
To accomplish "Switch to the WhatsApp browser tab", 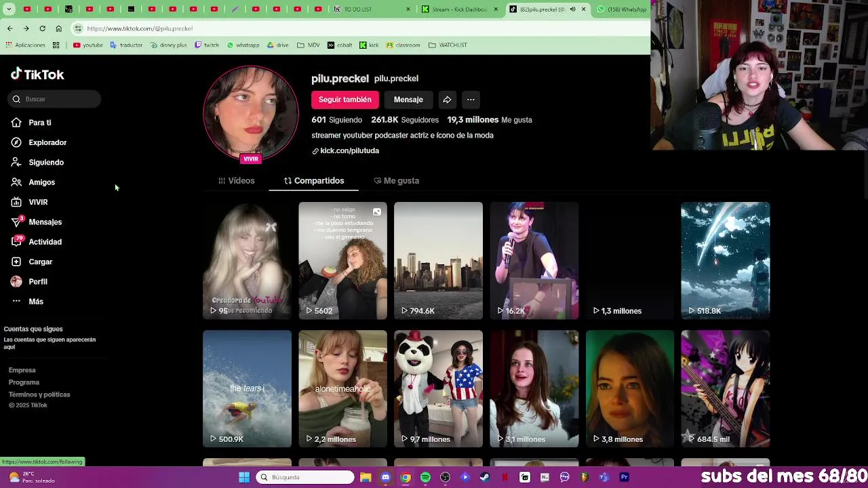I will [x=622, y=9].
